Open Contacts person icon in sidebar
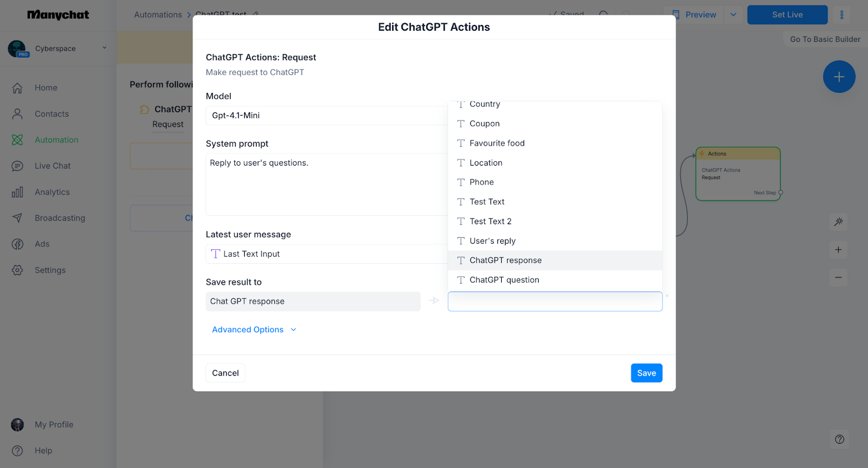Screen dimensions: 868x468 point(17,114)
